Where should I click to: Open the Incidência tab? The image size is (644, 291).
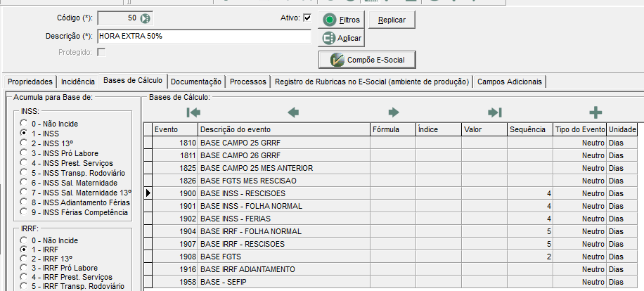77,82
